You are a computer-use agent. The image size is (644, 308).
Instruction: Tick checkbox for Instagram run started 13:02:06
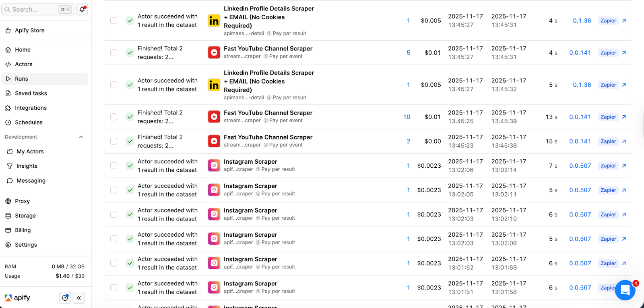tap(114, 166)
